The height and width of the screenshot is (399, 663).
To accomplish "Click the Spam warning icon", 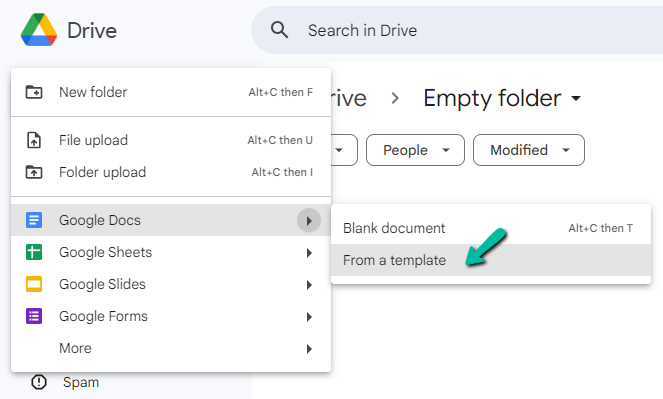I will coord(39,382).
